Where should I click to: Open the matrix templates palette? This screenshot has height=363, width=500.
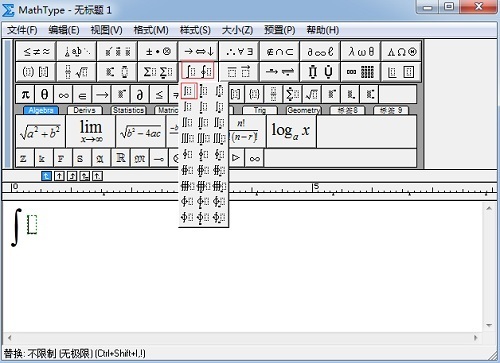361,72
